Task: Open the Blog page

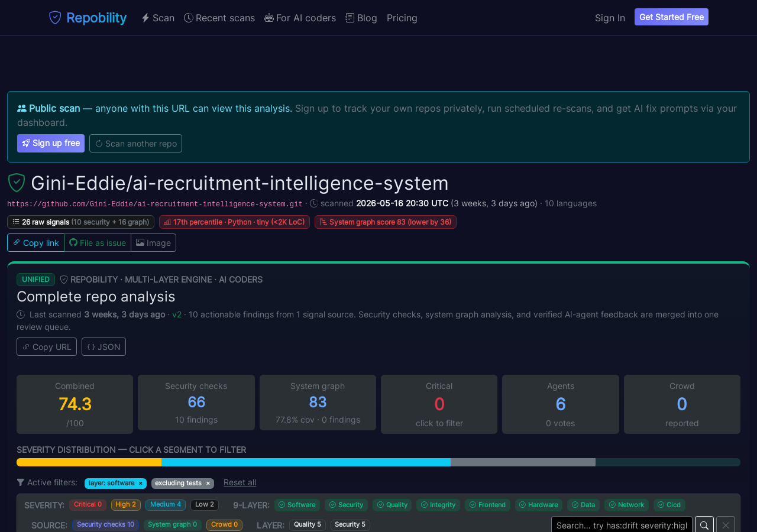Action: point(361,18)
